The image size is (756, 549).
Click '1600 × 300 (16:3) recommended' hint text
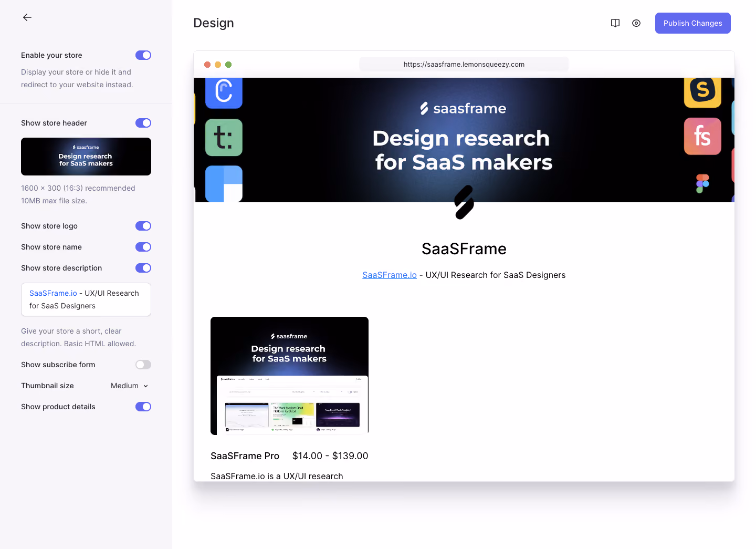78,188
